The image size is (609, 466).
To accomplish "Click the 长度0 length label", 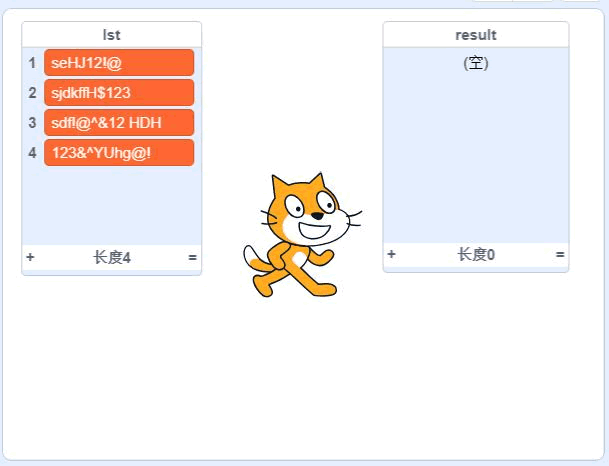I will click(x=476, y=255).
